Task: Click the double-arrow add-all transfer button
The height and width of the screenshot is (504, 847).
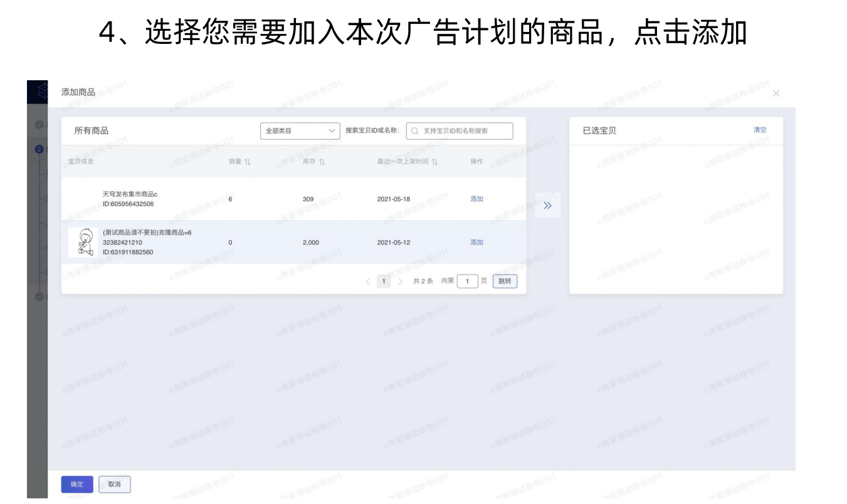Action: point(547,206)
